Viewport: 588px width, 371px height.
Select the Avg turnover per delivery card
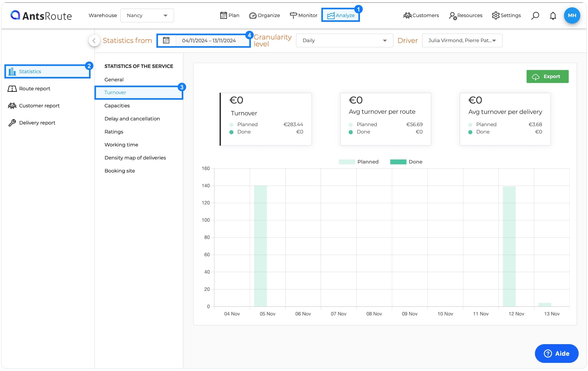pos(505,119)
